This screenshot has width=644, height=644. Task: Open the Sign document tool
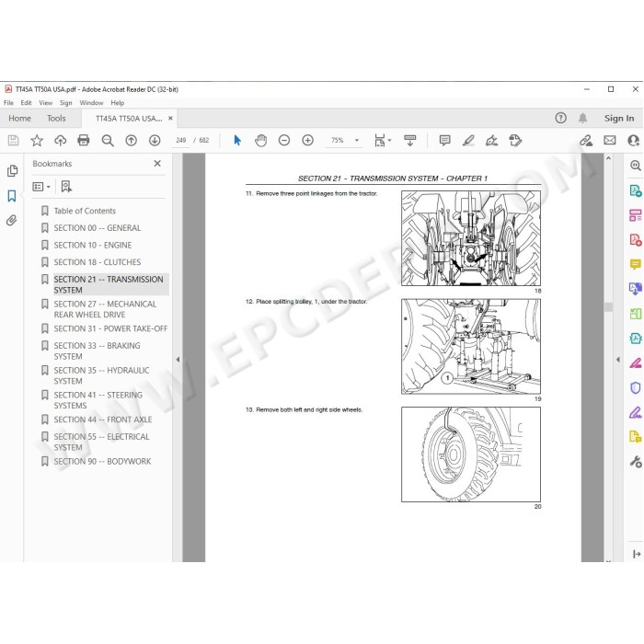[491, 141]
